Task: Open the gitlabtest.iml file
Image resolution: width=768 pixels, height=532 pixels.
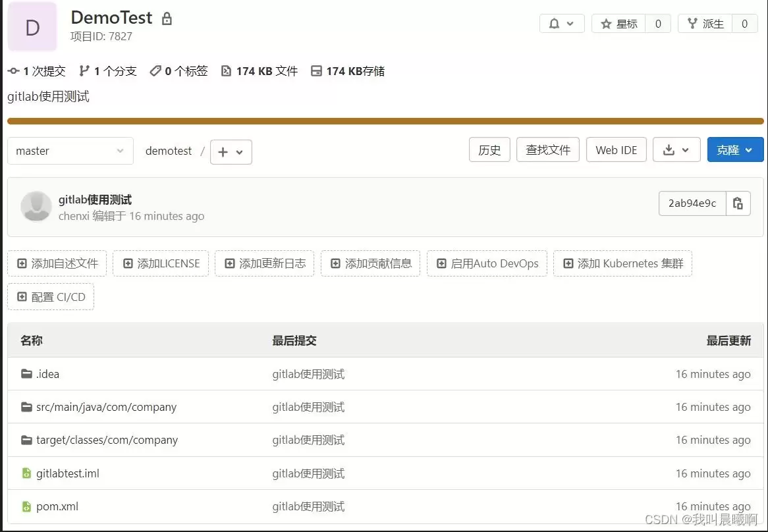Action: coord(68,473)
